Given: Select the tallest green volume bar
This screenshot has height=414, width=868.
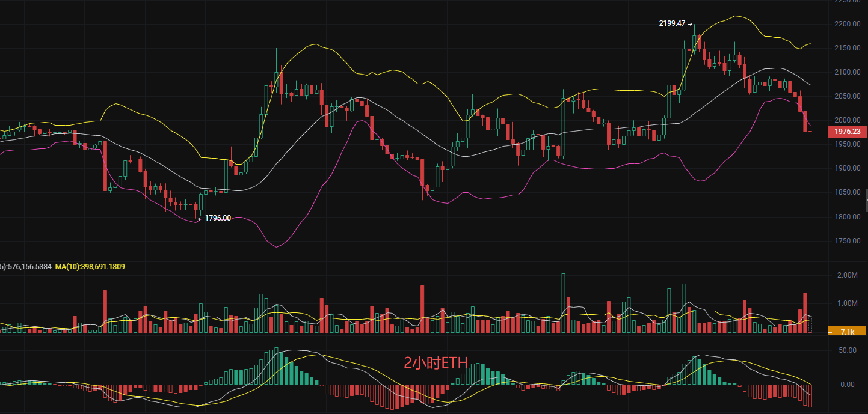Looking at the screenshot, I should (x=564, y=303).
